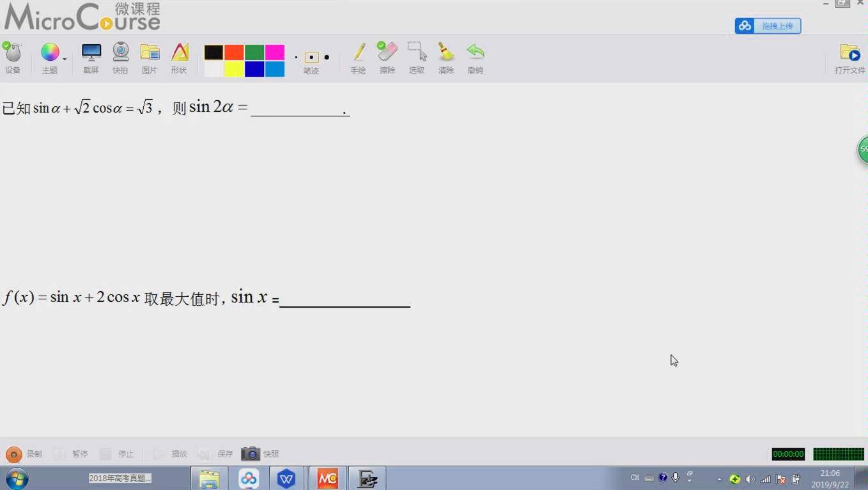Click the sin 2α answer blank
868x490 pixels.
pyautogui.click(x=300, y=109)
